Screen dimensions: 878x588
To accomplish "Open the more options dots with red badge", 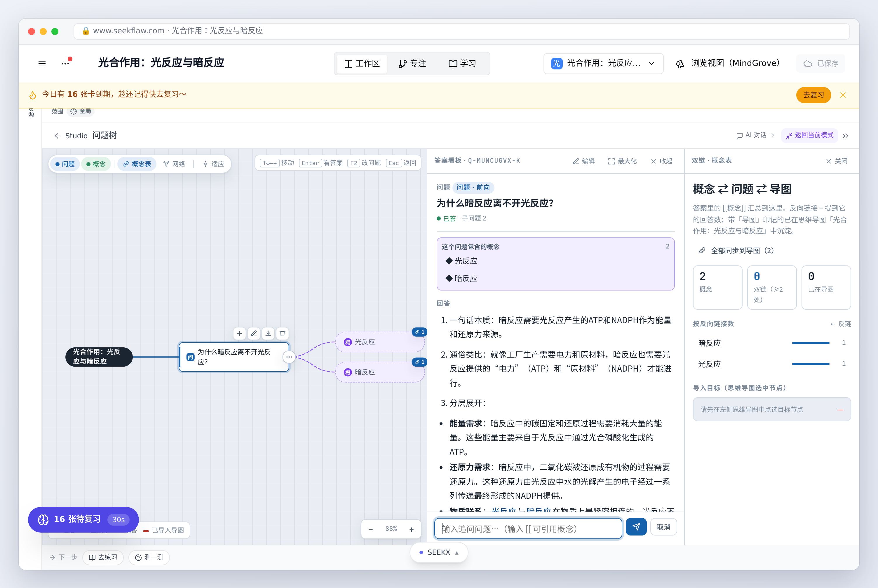I will [66, 63].
